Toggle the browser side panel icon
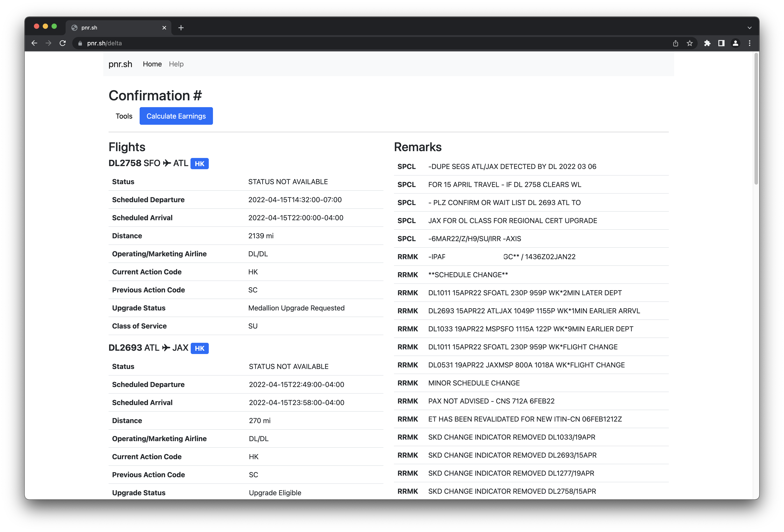Screen dimensions: 784x532 point(721,43)
